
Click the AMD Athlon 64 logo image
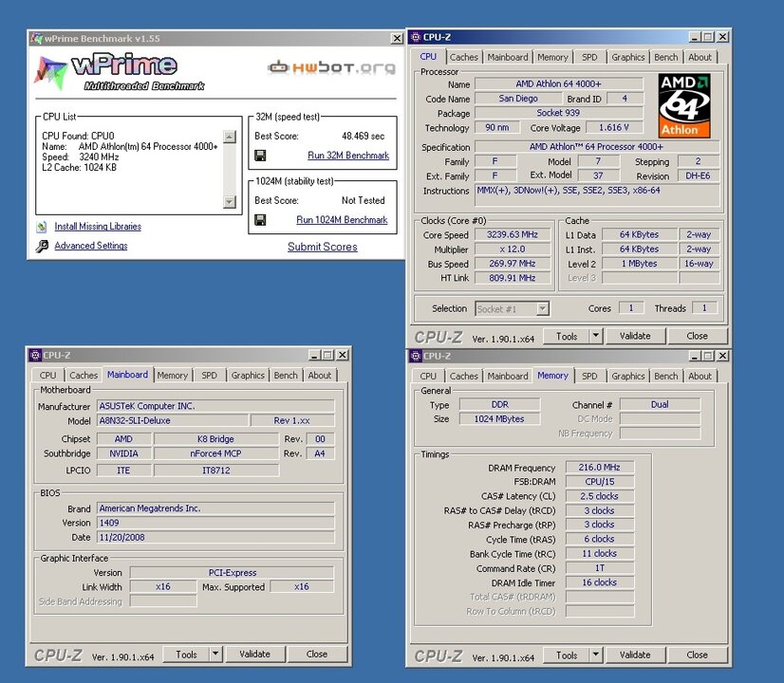(x=684, y=106)
